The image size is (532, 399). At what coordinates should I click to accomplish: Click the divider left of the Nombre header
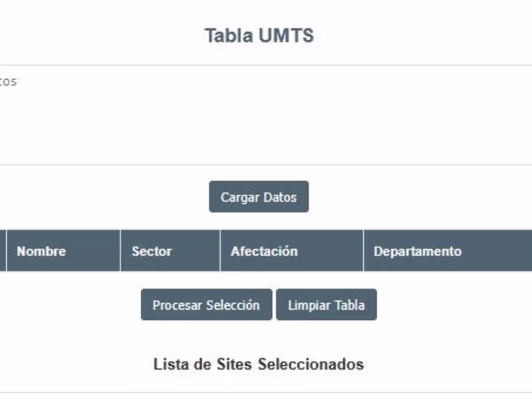coord(6,251)
